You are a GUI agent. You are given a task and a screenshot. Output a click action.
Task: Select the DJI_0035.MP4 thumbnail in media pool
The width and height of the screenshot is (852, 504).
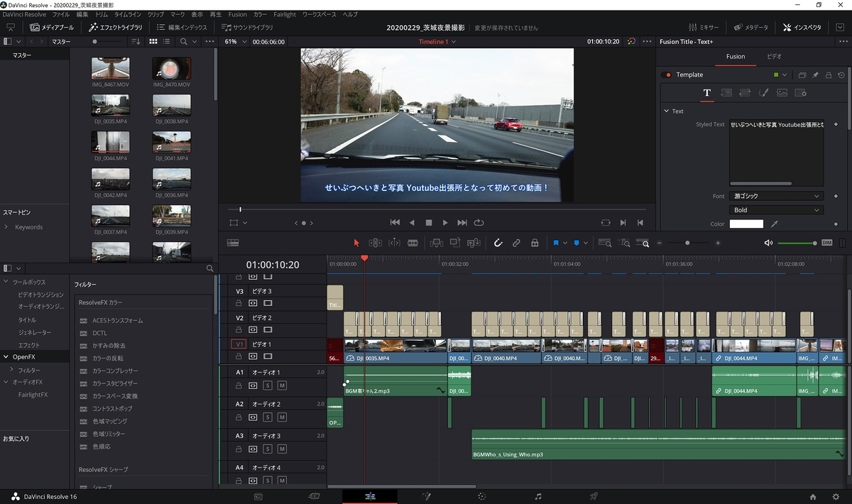coord(110,105)
